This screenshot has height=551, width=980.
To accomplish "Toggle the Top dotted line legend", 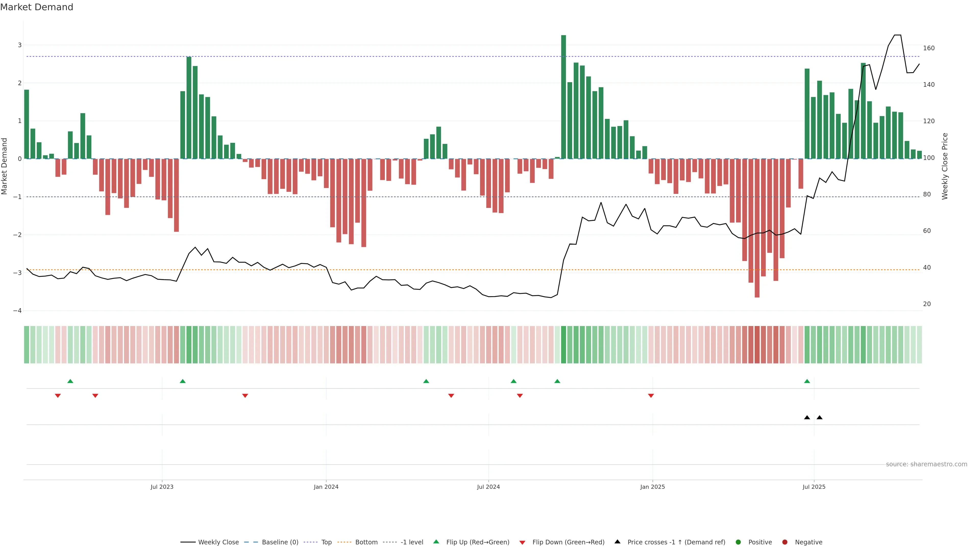I will (x=326, y=542).
